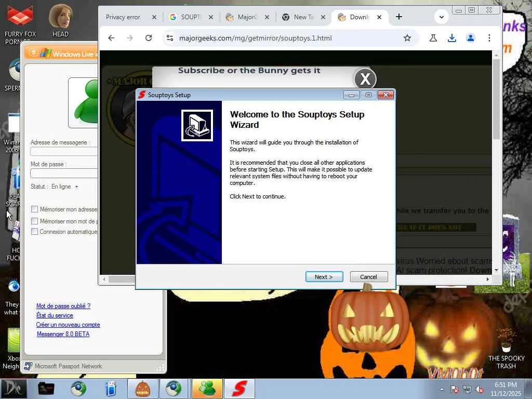
Task: Switch to the Privacy error tab
Action: click(123, 17)
